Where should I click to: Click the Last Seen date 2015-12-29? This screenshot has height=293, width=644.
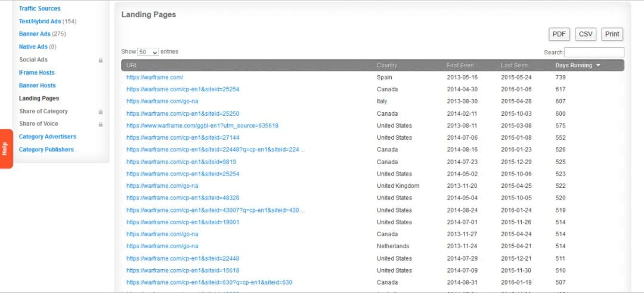click(x=516, y=162)
